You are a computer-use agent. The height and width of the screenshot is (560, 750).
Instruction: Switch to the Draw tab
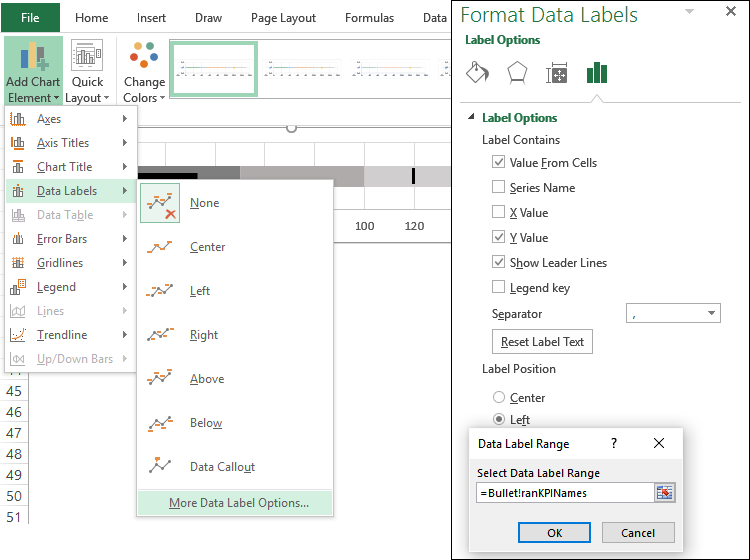[208, 18]
